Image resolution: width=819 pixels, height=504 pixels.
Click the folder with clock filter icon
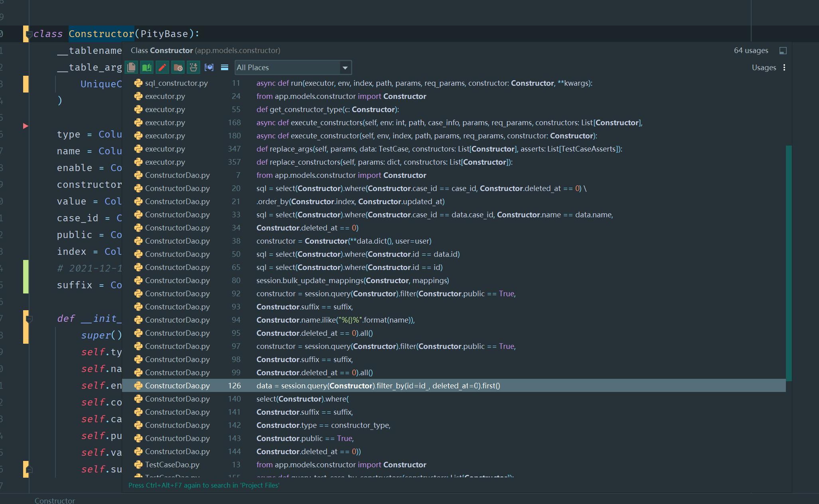tap(178, 67)
